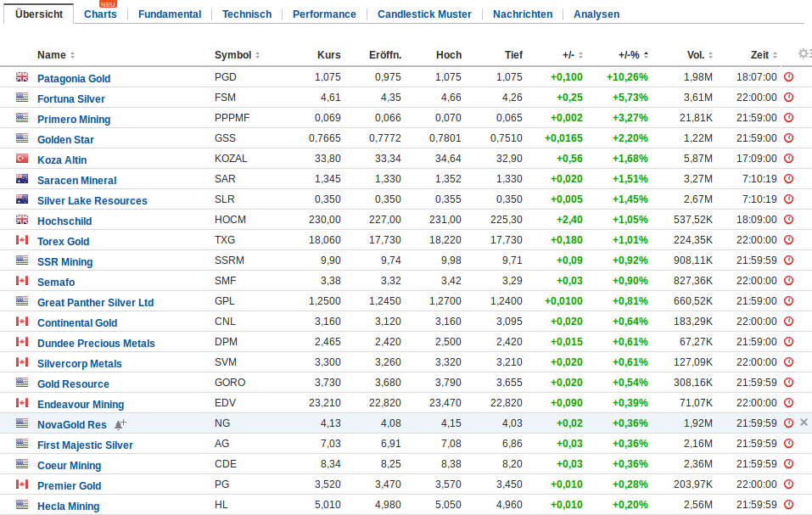Click the clock icon in NovaGold Res row
The width and height of the screenshot is (812, 515).
pos(789,423)
